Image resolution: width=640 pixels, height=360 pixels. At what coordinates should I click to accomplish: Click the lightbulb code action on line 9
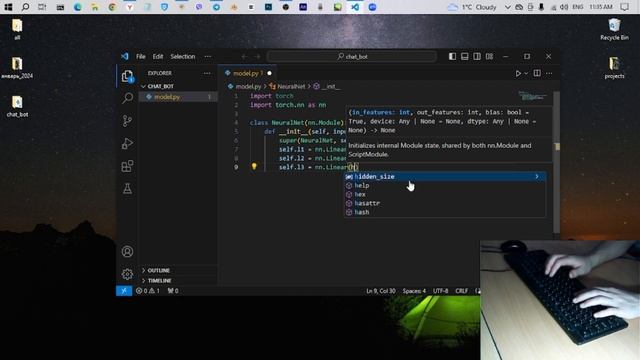[x=254, y=167]
